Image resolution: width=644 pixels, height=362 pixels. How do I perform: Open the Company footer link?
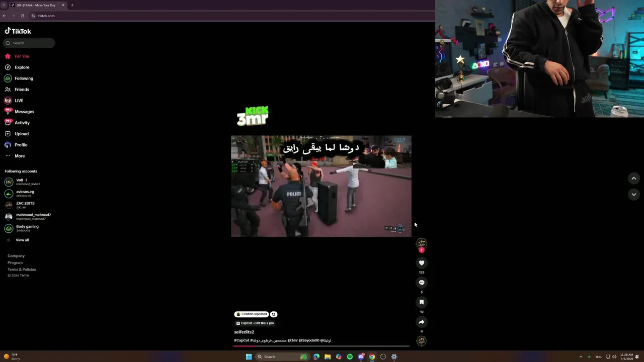tap(16, 256)
